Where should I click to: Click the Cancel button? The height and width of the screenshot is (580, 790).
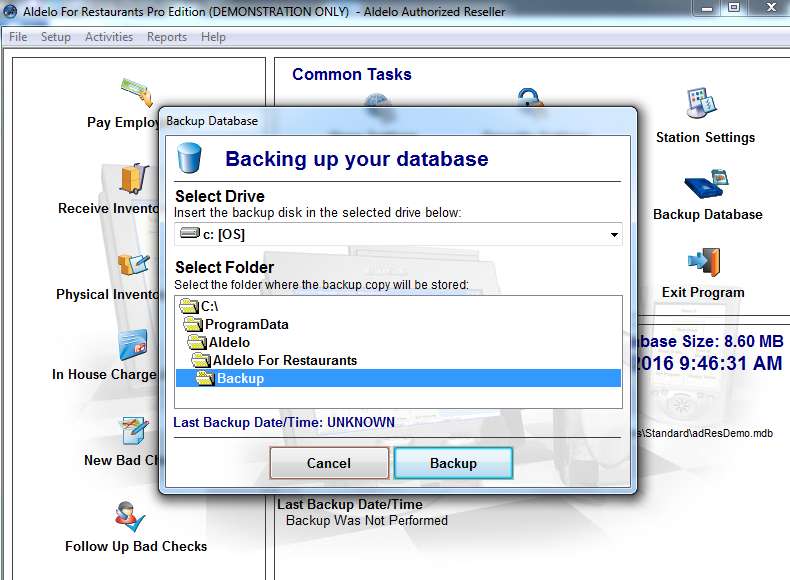pos(329,463)
